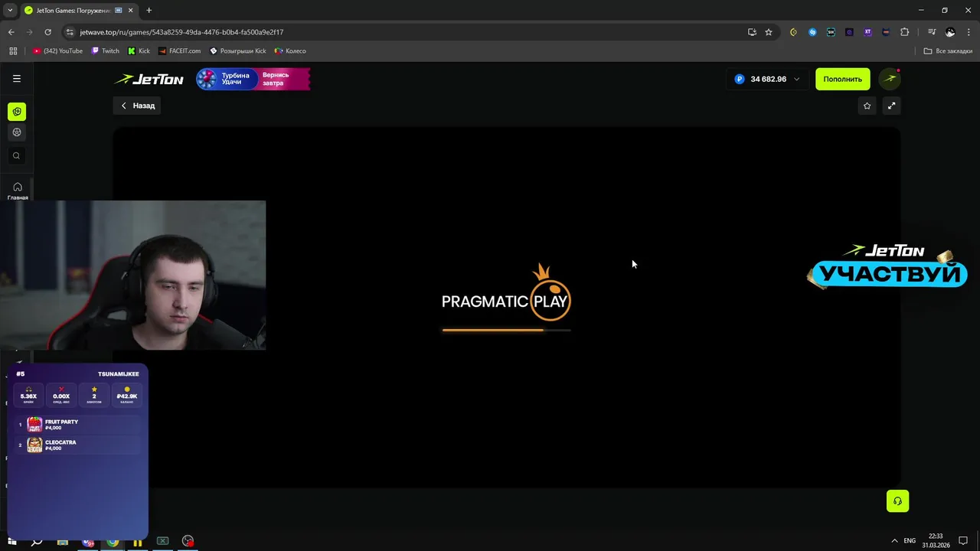Open Все закладки bookmarks folder
This screenshot has height=551, width=980.
(x=948, y=51)
